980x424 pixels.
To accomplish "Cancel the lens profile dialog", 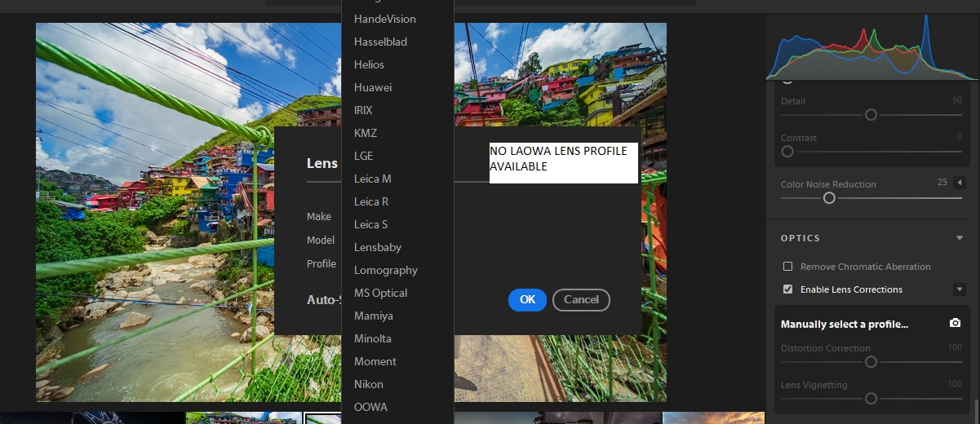I will 581,300.
